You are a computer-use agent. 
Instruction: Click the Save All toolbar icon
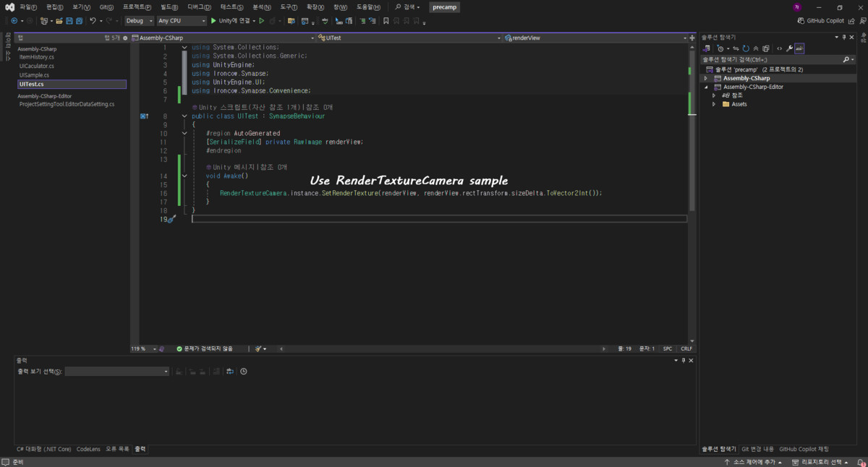(79, 21)
